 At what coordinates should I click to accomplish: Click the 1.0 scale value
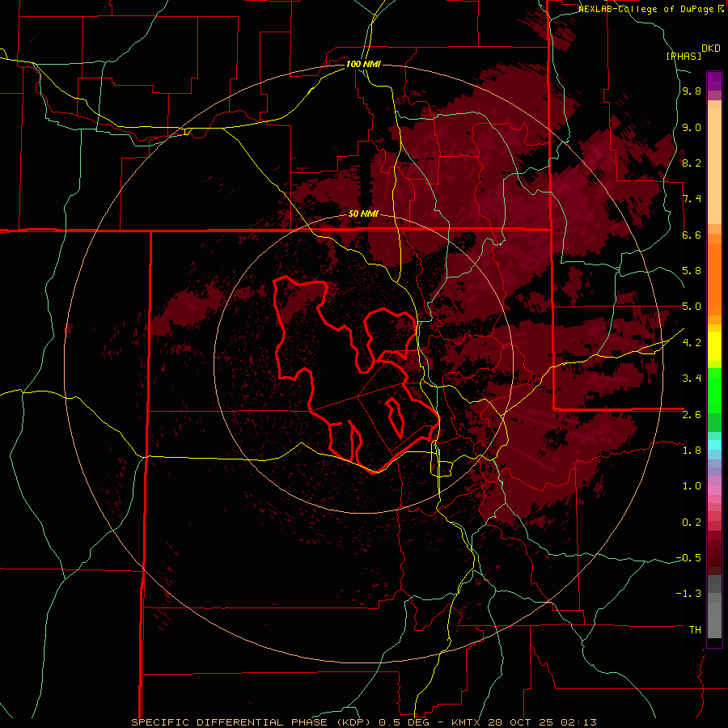pyautogui.click(x=692, y=486)
